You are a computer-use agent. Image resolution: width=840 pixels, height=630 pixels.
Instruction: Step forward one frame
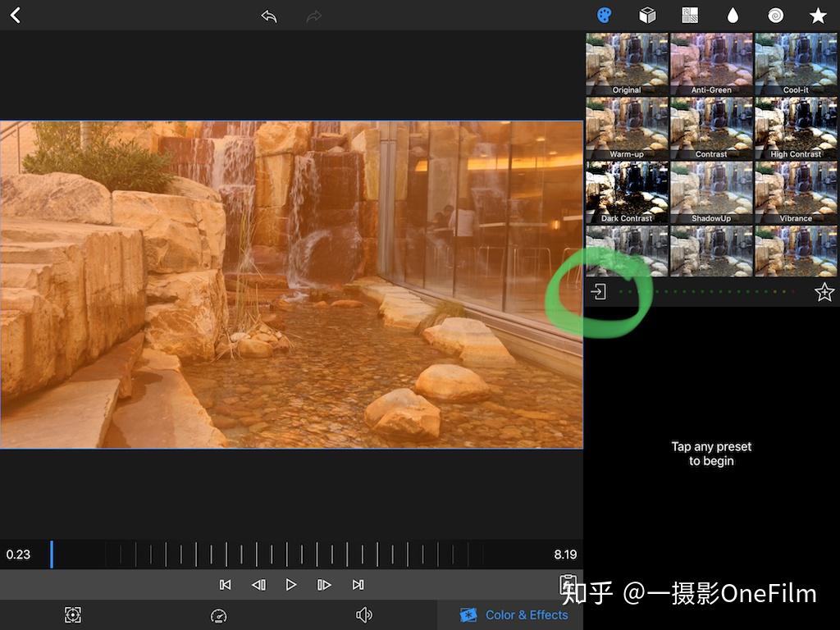click(x=324, y=585)
